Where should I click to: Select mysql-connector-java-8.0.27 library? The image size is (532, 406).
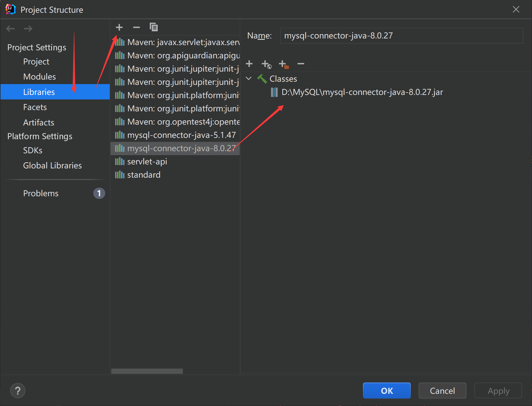click(x=175, y=148)
